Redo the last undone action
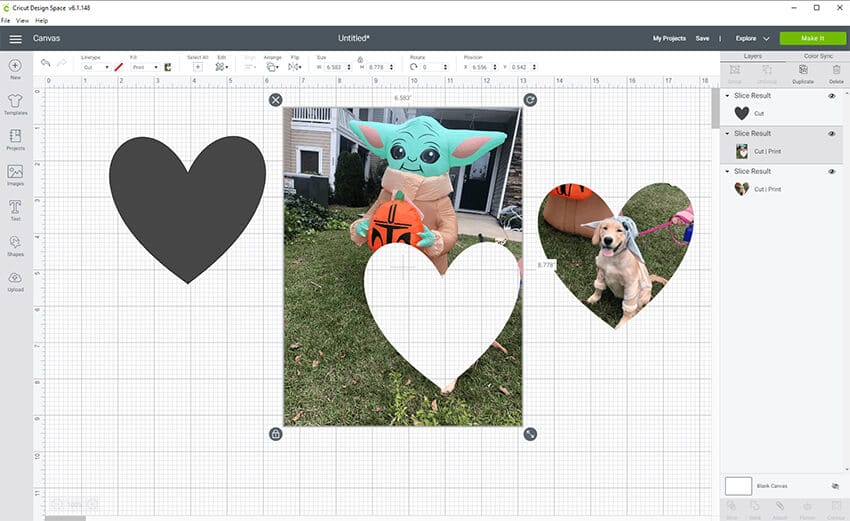850x521 pixels. coord(62,63)
